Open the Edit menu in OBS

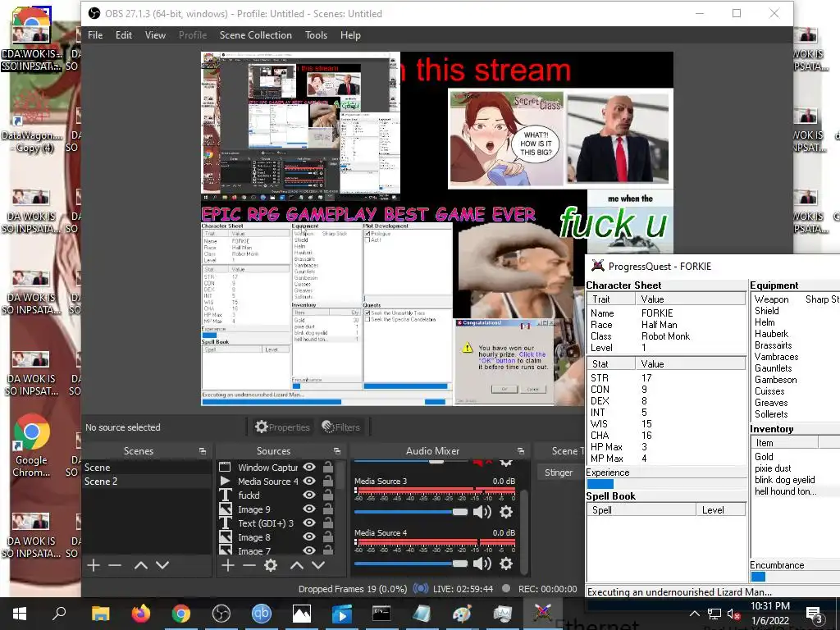(124, 34)
